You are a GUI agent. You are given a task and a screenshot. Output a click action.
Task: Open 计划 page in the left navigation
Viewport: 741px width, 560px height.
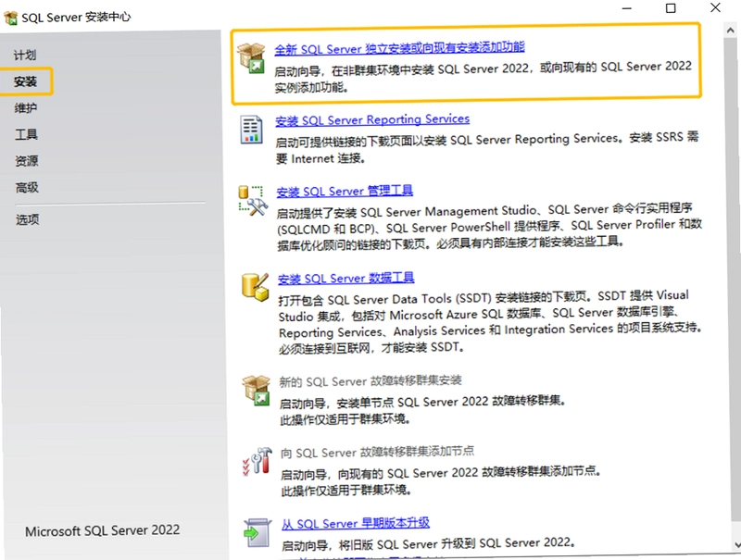point(25,56)
